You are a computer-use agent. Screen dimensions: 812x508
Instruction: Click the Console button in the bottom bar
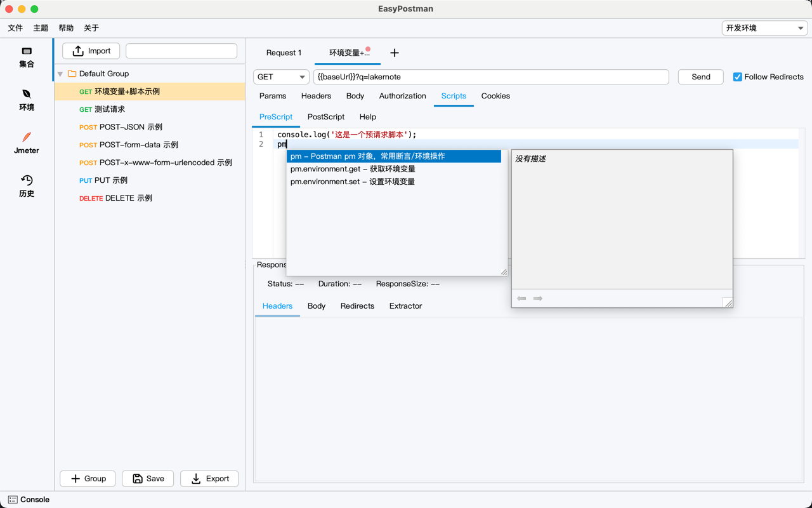point(29,500)
